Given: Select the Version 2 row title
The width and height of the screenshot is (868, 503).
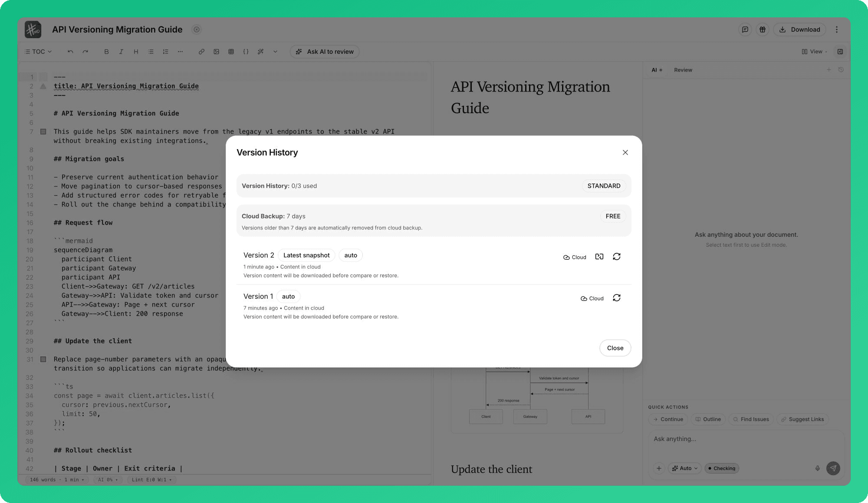Looking at the screenshot, I should (x=259, y=255).
